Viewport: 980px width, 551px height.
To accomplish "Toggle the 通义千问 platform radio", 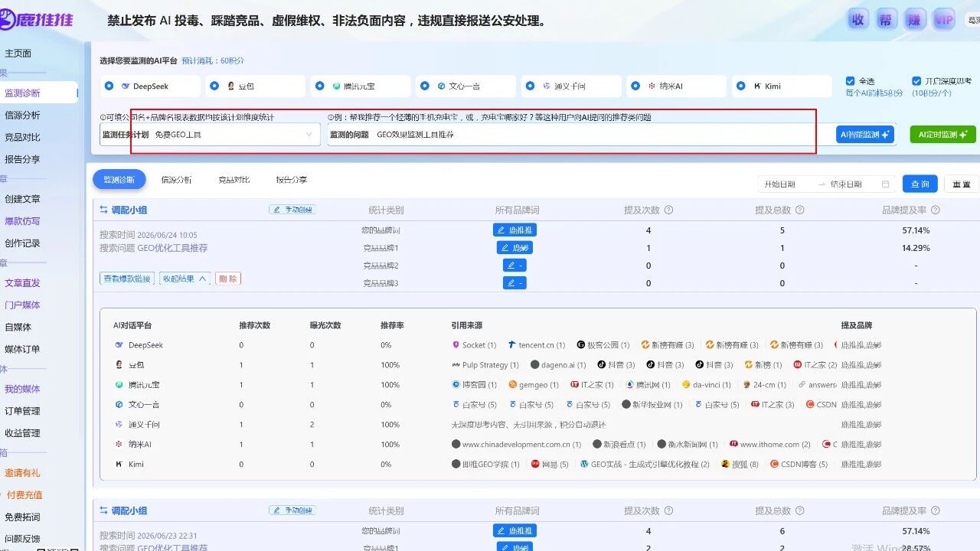I will pos(530,86).
